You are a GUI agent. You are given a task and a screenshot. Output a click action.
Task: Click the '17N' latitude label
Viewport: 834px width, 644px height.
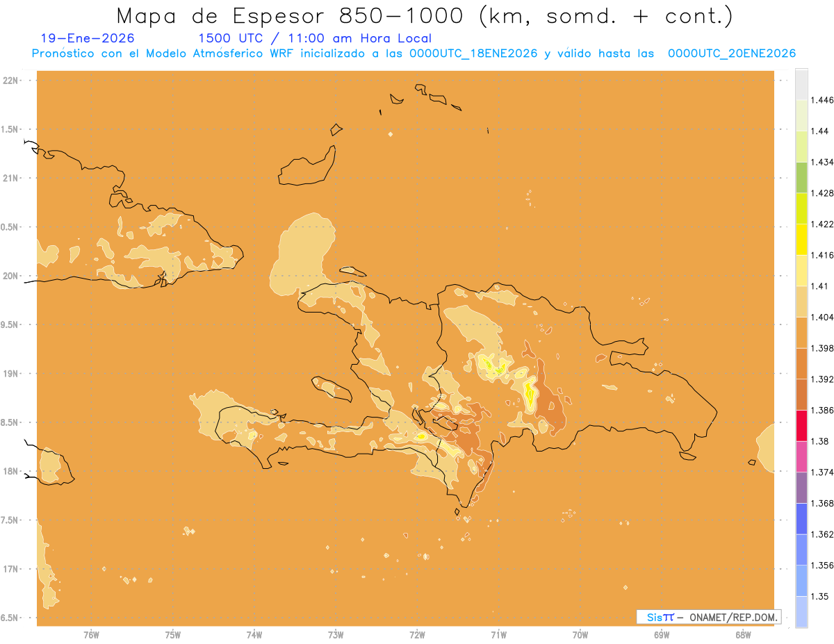(x=11, y=569)
